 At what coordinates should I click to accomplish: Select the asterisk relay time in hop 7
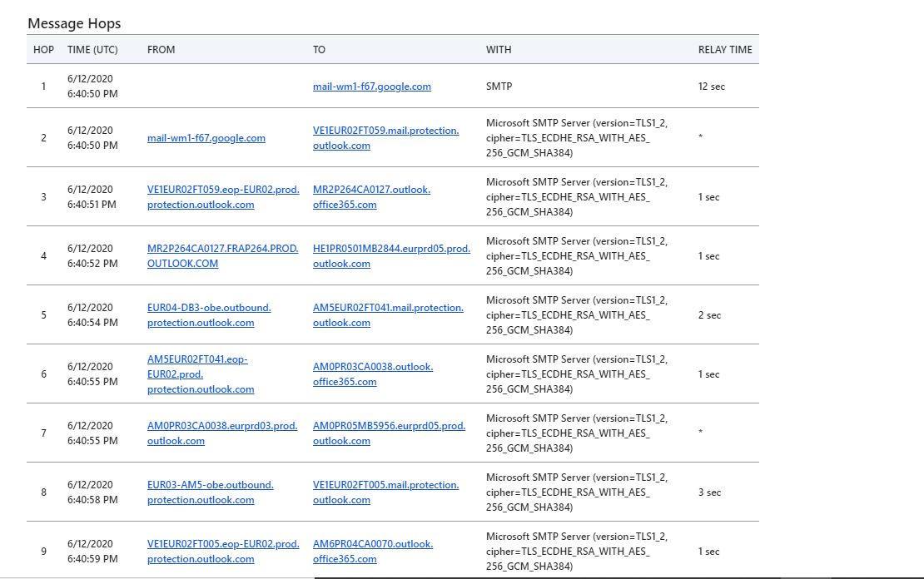(x=701, y=432)
